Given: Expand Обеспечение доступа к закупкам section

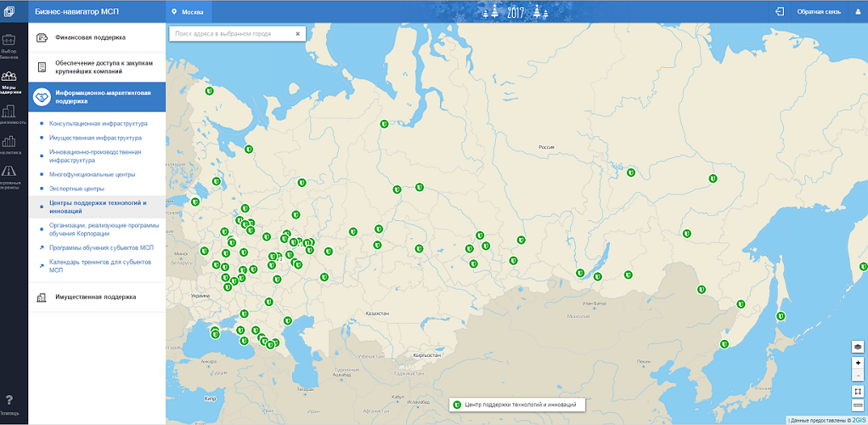Looking at the screenshot, I should [x=104, y=67].
